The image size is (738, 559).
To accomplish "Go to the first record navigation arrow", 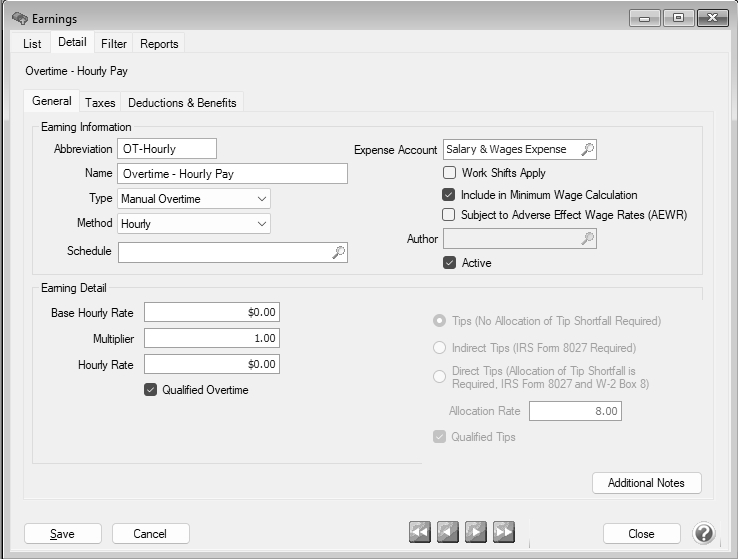I will [x=420, y=533].
